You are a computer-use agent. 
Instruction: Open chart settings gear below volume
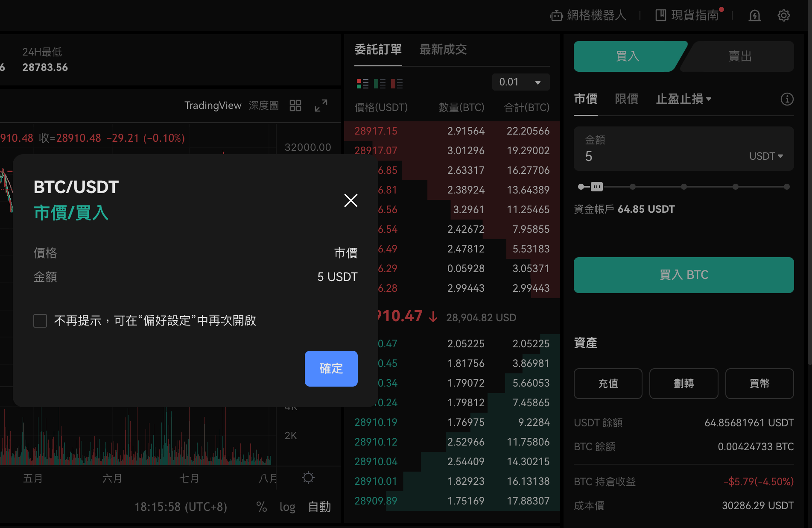tap(308, 478)
